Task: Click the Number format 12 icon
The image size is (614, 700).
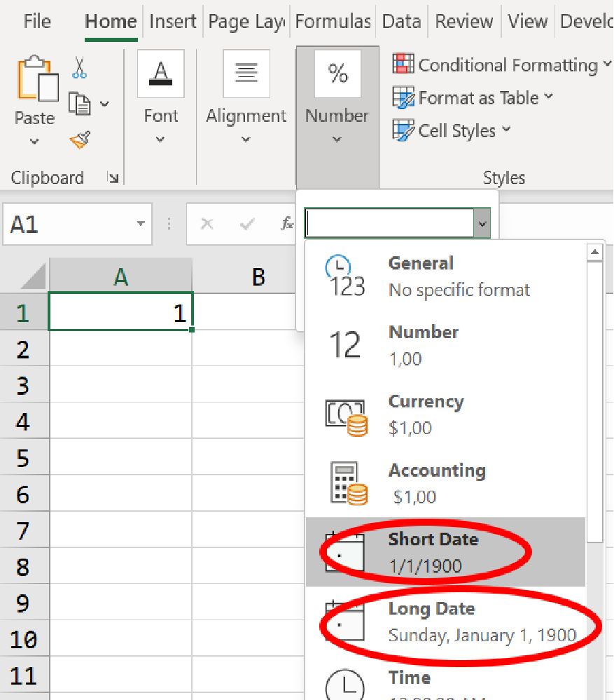Action: (x=344, y=345)
